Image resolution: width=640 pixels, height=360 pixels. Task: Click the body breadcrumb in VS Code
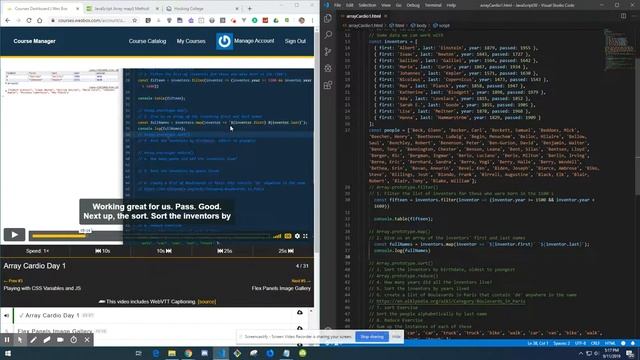click(419, 25)
